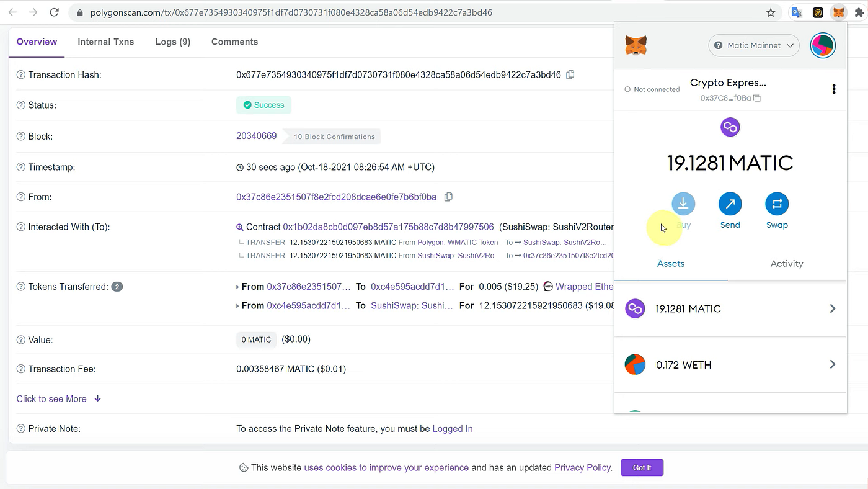
Task: Switch to the Logs (9) tab
Action: [x=172, y=42]
